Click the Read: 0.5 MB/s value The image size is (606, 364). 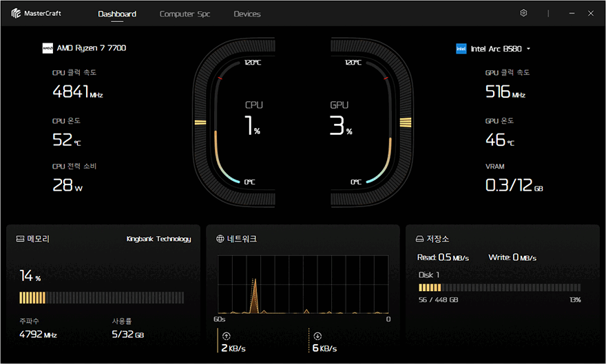(443, 257)
